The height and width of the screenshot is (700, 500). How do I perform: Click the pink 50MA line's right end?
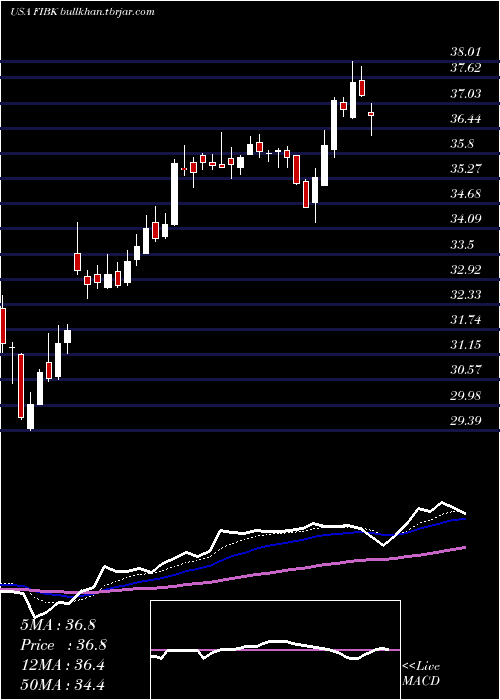point(464,547)
